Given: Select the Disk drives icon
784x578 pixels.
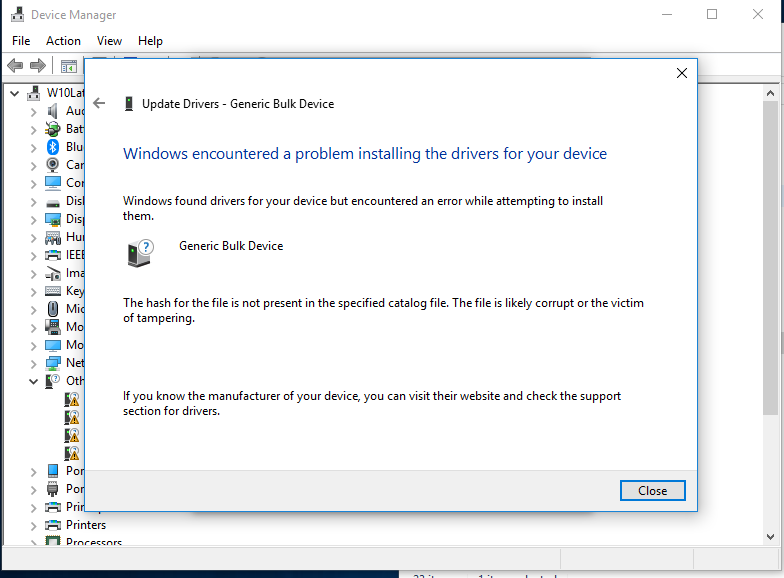Looking at the screenshot, I should pos(52,203).
